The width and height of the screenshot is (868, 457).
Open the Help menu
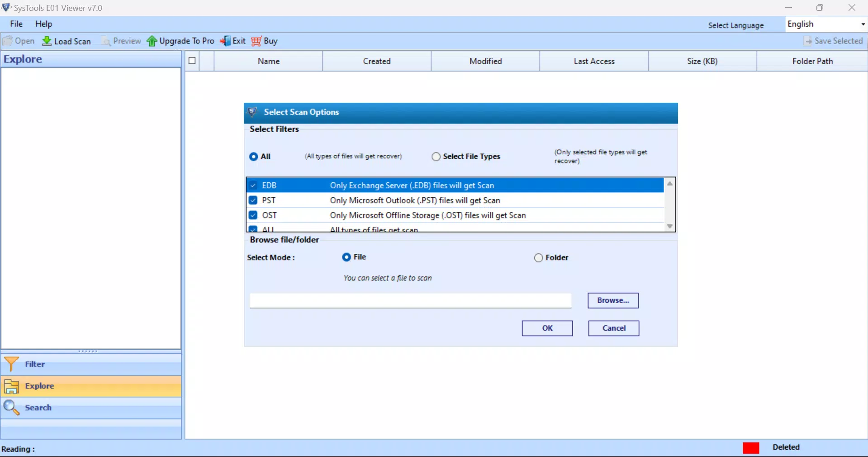[x=43, y=24]
